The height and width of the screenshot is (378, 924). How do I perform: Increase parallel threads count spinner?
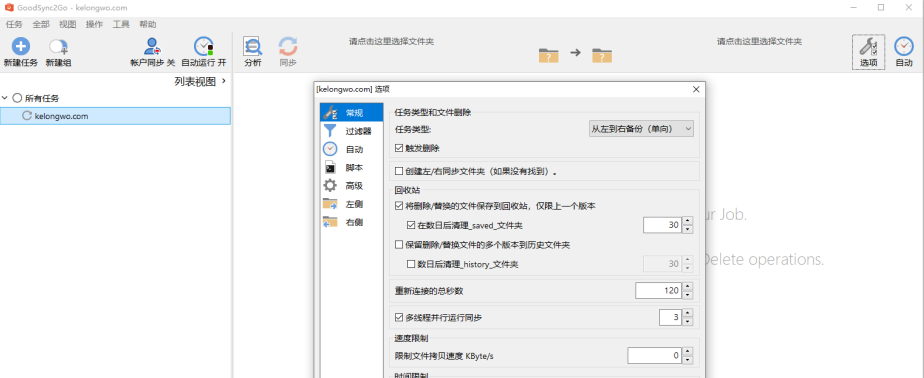[688, 314]
